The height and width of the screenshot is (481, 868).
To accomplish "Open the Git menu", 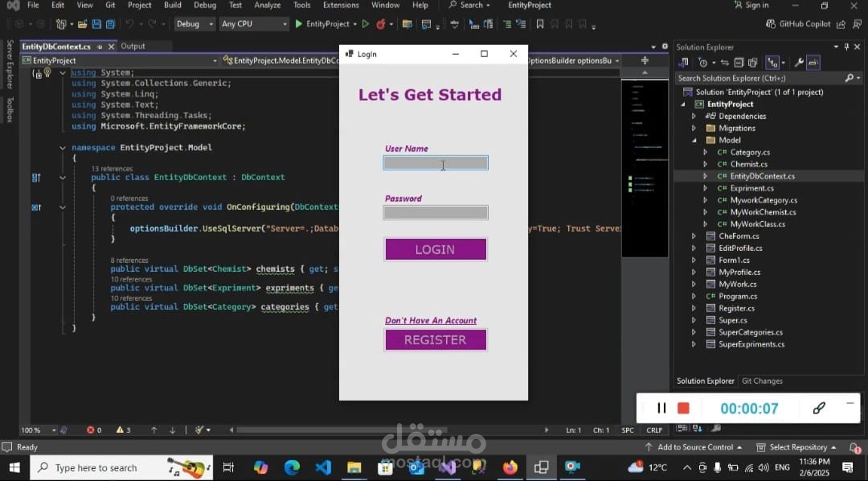I will point(110,5).
